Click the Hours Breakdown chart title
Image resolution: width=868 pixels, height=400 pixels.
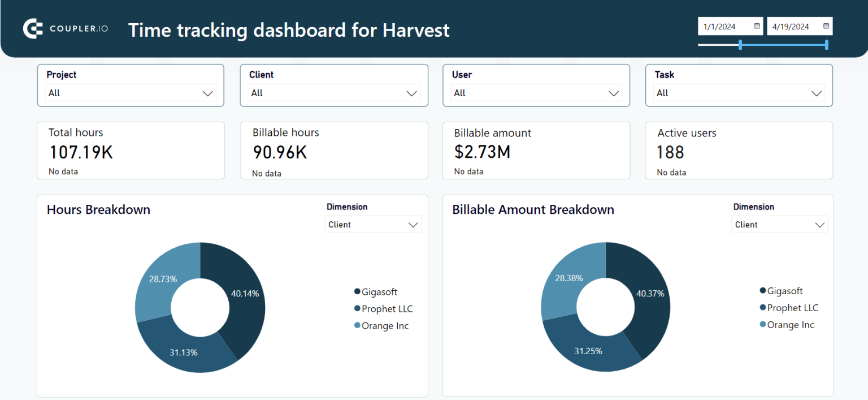[99, 209]
